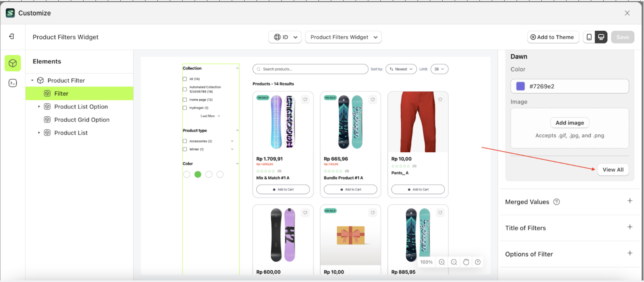
Task: Tick the Hydrogen collection checkbox
Action: (x=185, y=108)
